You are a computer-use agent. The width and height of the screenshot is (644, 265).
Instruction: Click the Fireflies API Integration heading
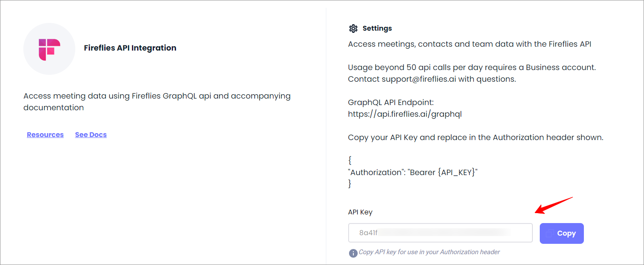coord(130,48)
